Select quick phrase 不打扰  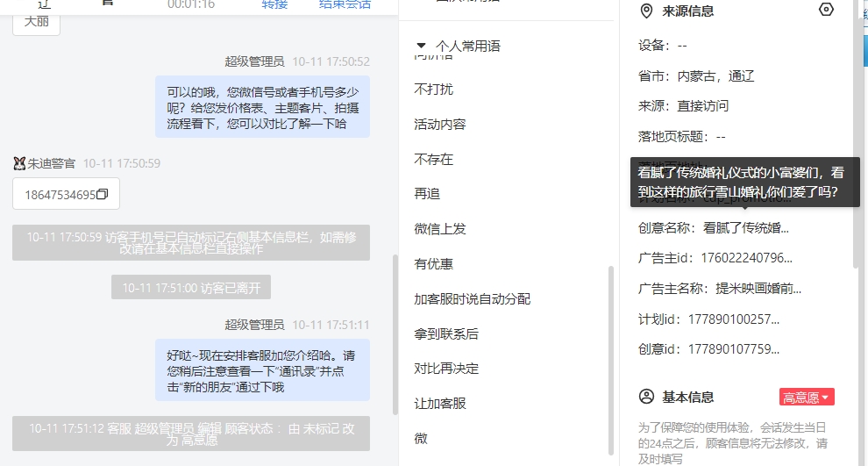click(433, 90)
